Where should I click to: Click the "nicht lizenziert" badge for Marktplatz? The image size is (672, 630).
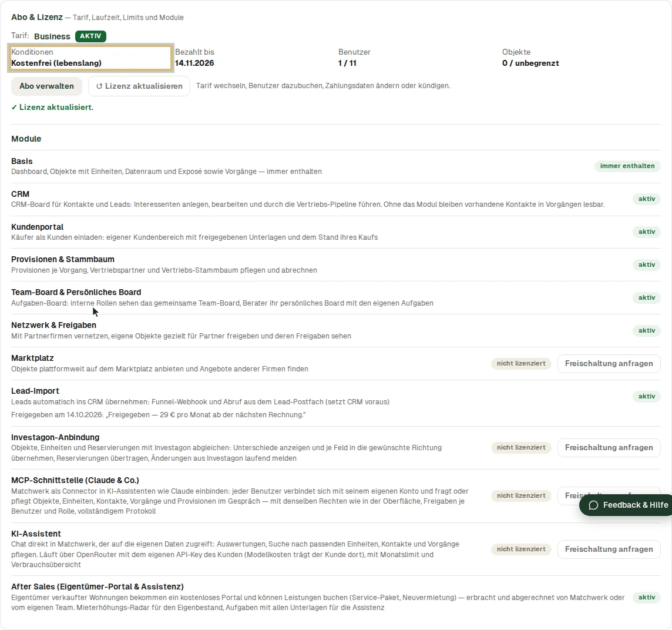[x=521, y=364]
